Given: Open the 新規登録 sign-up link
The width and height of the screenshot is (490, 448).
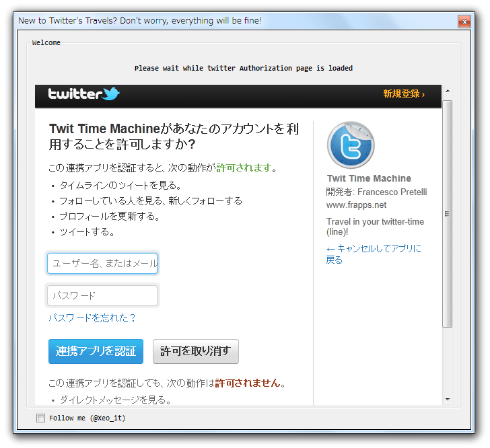Looking at the screenshot, I should pyautogui.click(x=404, y=94).
